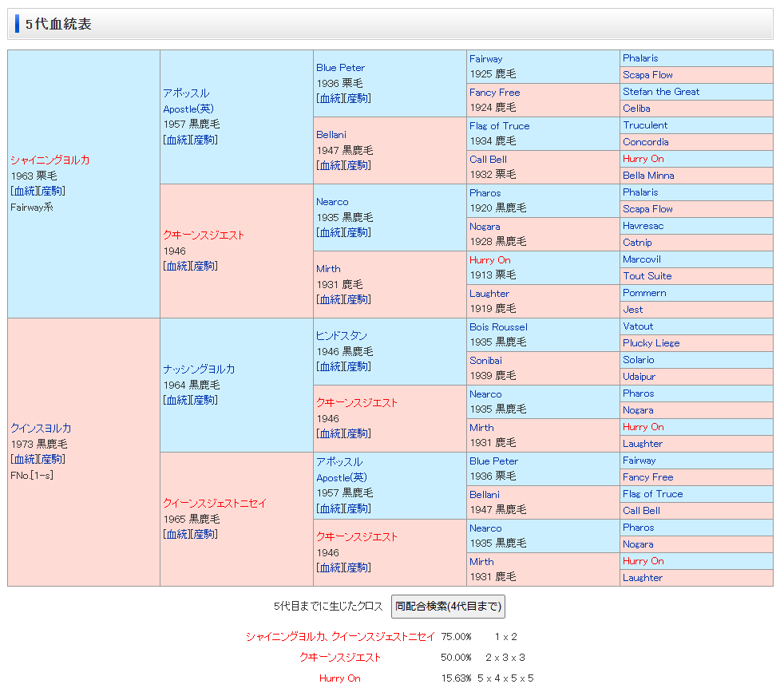Screen dimensions: 784x688
Task: Open the Catnip ancestor link
Action: coord(637,242)
